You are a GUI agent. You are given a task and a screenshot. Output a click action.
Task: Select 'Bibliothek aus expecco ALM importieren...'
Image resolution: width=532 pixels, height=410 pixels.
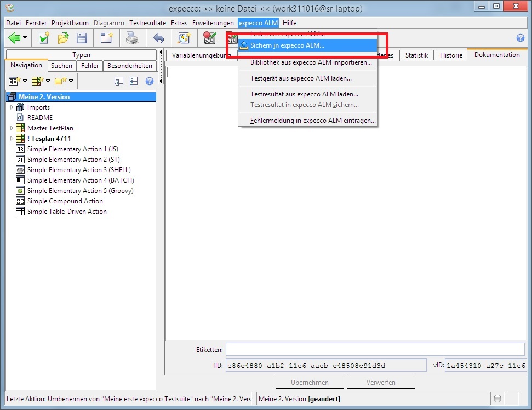pyautogui.click(x=311, y=62)
